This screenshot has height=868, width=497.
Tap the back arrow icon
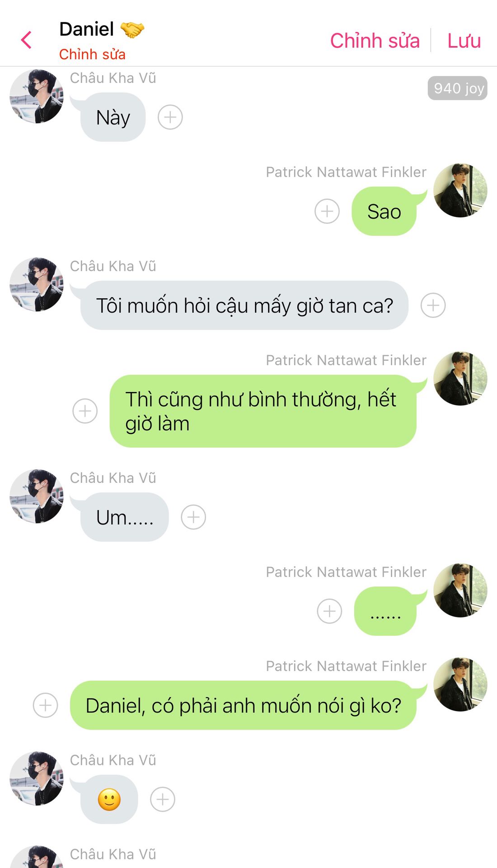[x=27, y=40]
